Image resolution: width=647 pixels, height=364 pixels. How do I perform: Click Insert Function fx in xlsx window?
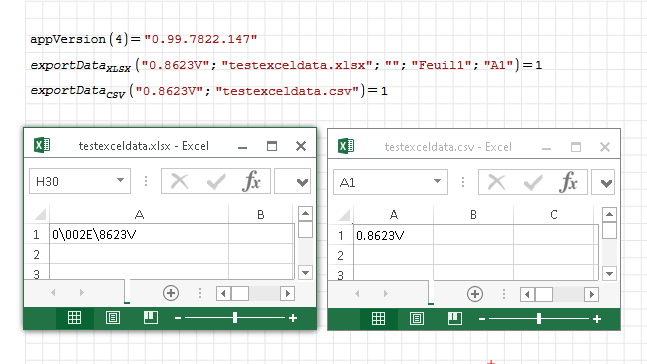[252, 181]
